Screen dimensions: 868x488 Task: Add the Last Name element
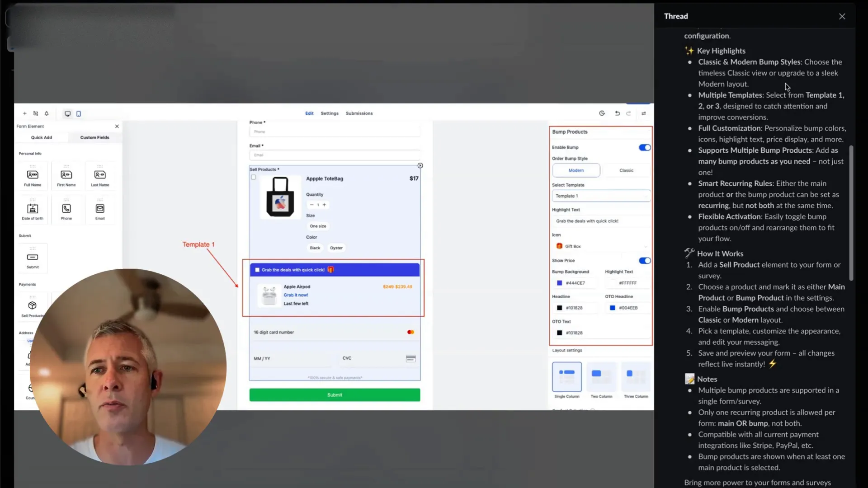100,176
